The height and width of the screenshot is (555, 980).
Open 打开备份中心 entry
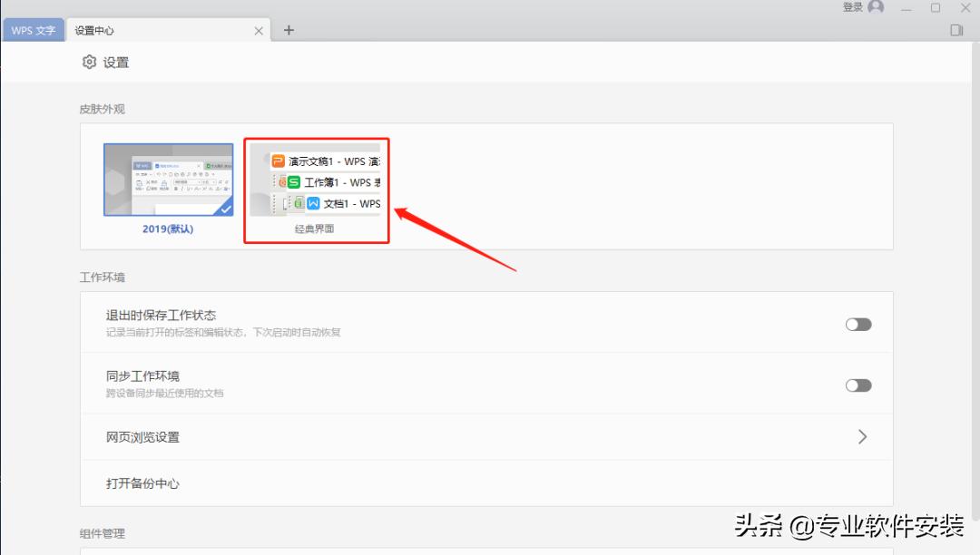486,483
